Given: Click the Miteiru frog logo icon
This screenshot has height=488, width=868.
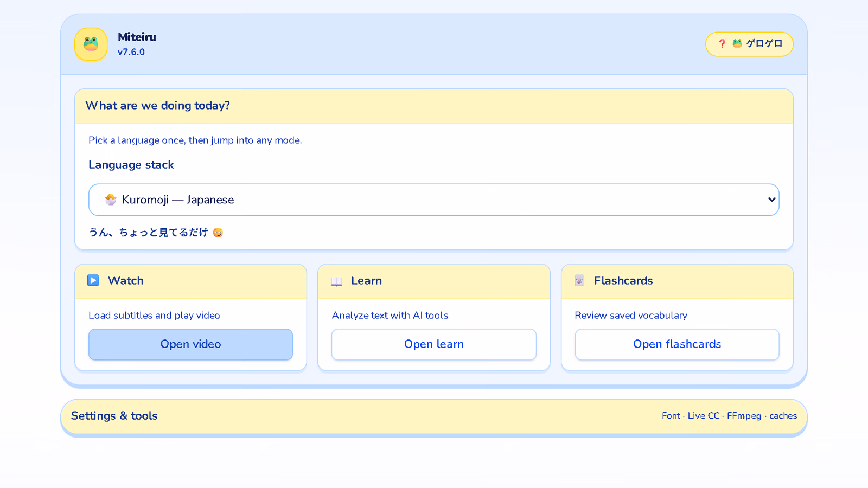Looking at the screenshot, I should 91,44.
